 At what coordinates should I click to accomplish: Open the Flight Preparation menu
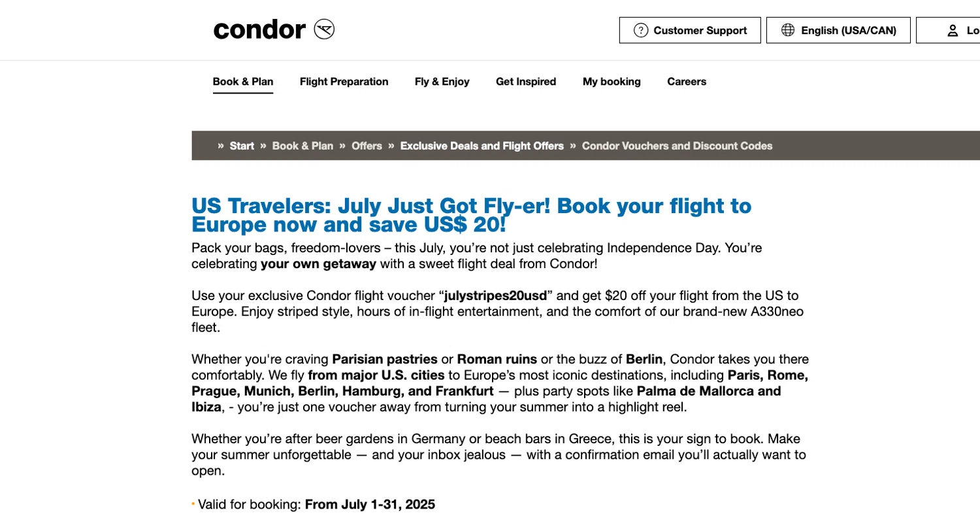tap(344, 82)
